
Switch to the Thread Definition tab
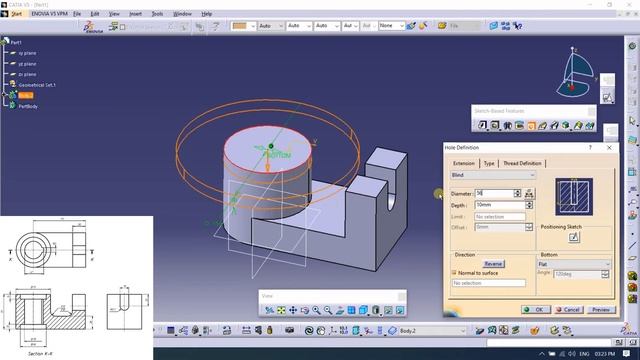(x=522, y=163)
